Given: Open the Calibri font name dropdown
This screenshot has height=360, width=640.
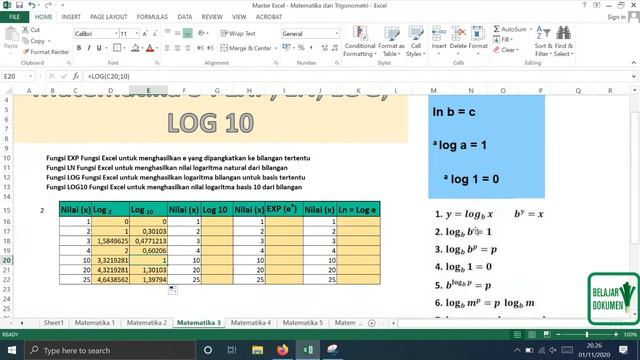Looking at the screenshot, I should pyautogui.click(x=116, y=34).
